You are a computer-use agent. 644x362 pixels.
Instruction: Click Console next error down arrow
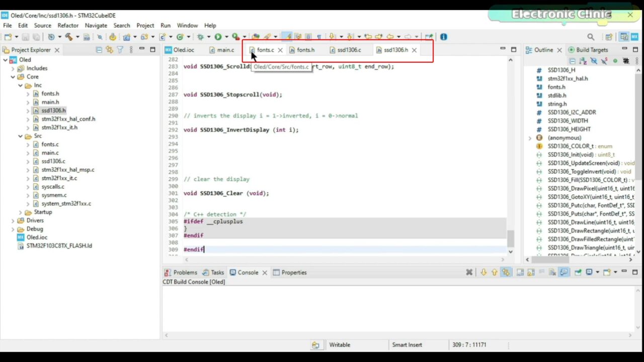(x=484, y=273)
